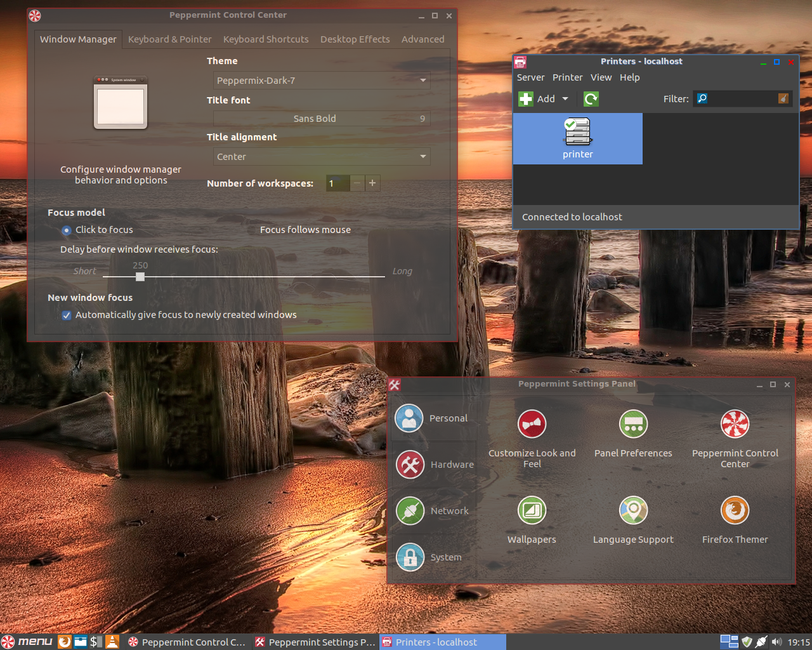Viewport: 812px width, 650px height.
Task: Click the focus delay slider handle
Action: click(140, 277)
